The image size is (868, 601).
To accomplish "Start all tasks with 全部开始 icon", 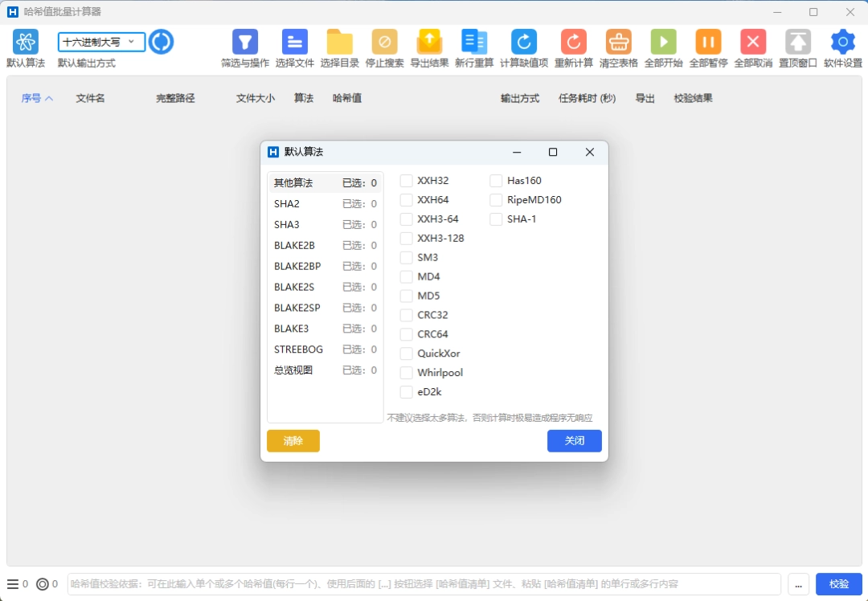I will (x=663, y=42).
